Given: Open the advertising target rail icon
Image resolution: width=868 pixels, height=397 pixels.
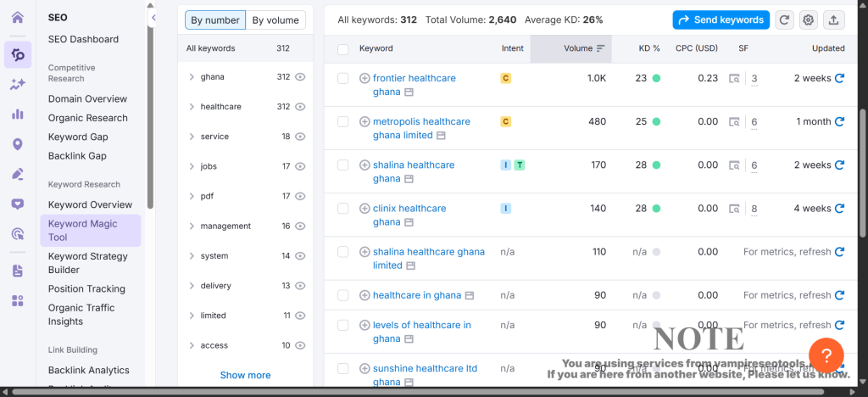Looking at the screenshot, I should point(18,234).
